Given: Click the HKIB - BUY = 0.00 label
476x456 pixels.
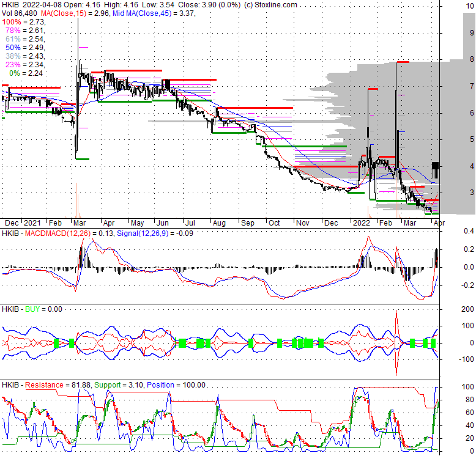Looking at the screenshot, I should (32, 309).
